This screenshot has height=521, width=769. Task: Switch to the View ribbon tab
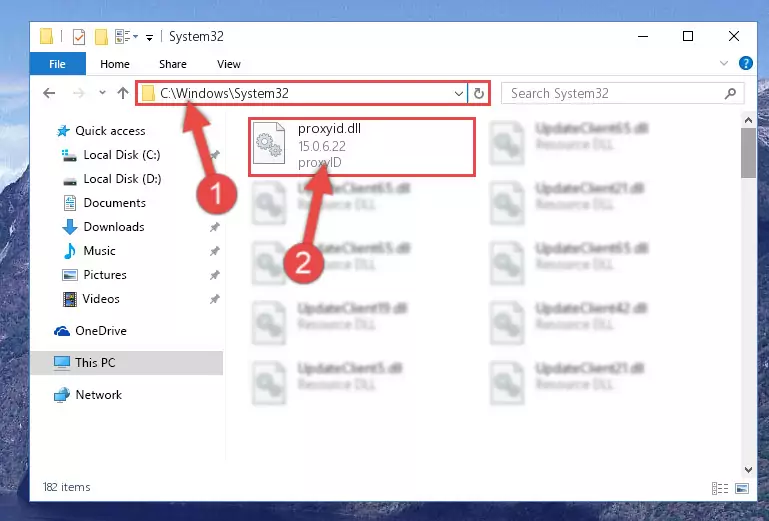[229, 64]
